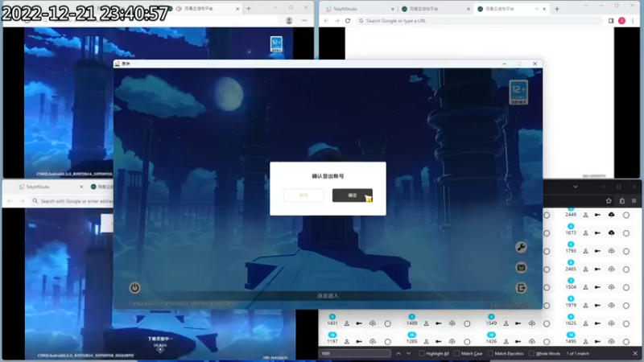This screenshot has width=644, height=362.
Task: Switch to the TobyMStudio tab in Chrome
Action: [359, 9]
